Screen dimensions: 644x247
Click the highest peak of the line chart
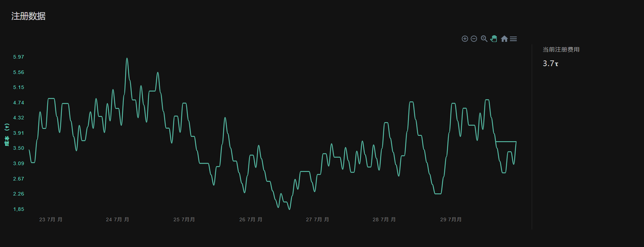coord(127,58)
